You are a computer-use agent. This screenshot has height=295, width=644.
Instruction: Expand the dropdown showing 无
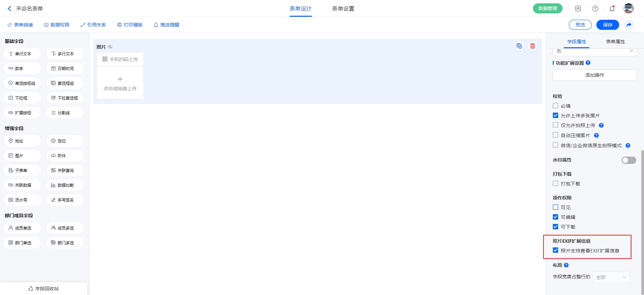point(594,51)
